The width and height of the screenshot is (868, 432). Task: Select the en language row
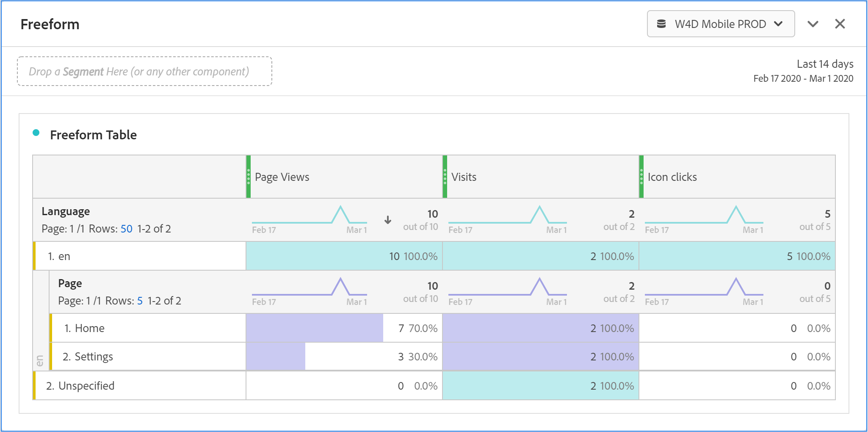pos(64,256)
